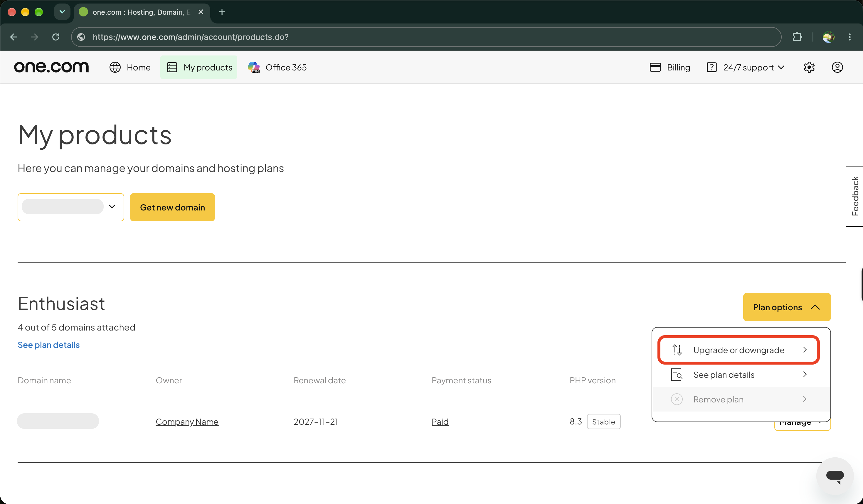Open Billing page
The width and height of the screenshot is (863, 504).
pyautogui.click(x=669, y=68)
